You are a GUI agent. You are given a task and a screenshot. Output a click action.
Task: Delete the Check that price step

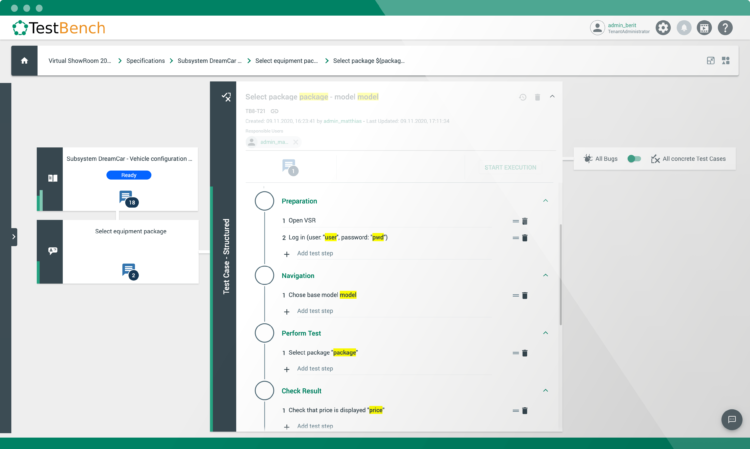click(525, 410)
